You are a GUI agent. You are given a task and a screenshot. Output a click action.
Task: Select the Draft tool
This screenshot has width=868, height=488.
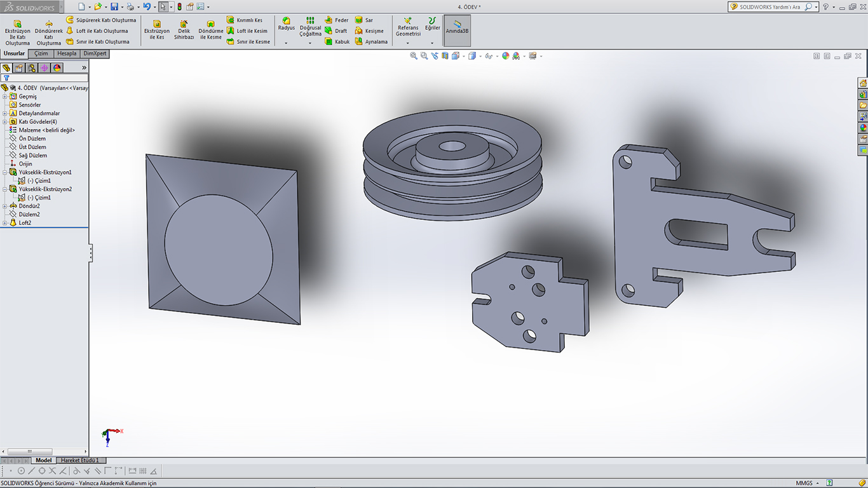(x=336, y=30)
